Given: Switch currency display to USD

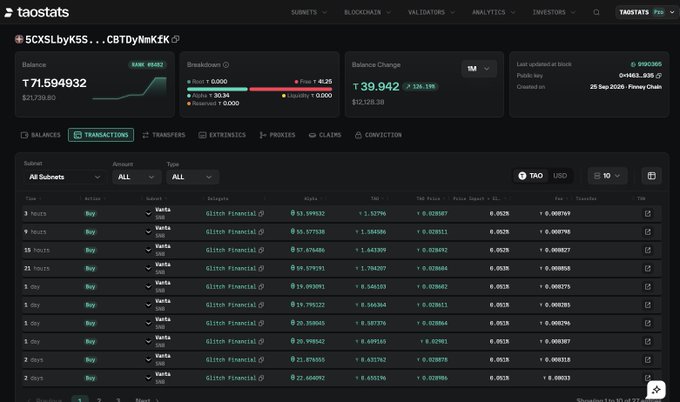Looking at the screenshot, I should pyautogui.click(x=560, y=176).
